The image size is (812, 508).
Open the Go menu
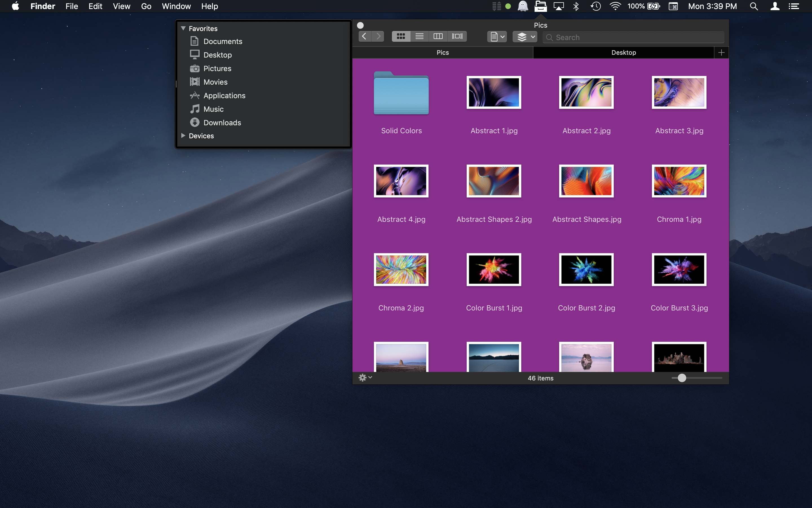tap(146, 6)
